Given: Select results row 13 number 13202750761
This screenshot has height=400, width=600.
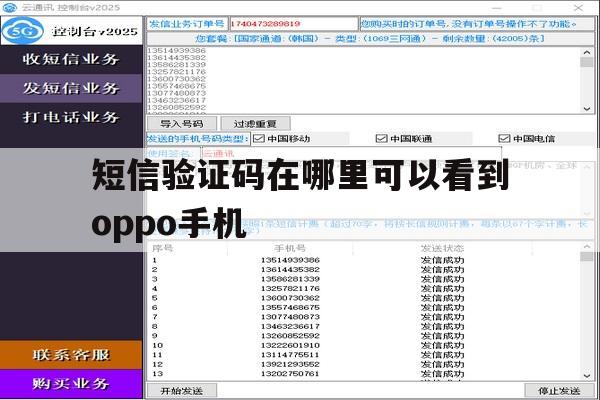Looking at the screenshot, I should [x=290, y=374].
